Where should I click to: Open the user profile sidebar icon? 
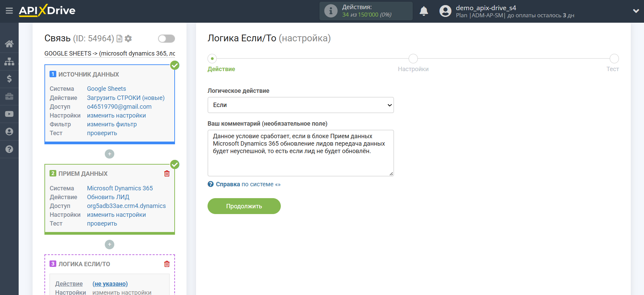(x=9, y=132)
